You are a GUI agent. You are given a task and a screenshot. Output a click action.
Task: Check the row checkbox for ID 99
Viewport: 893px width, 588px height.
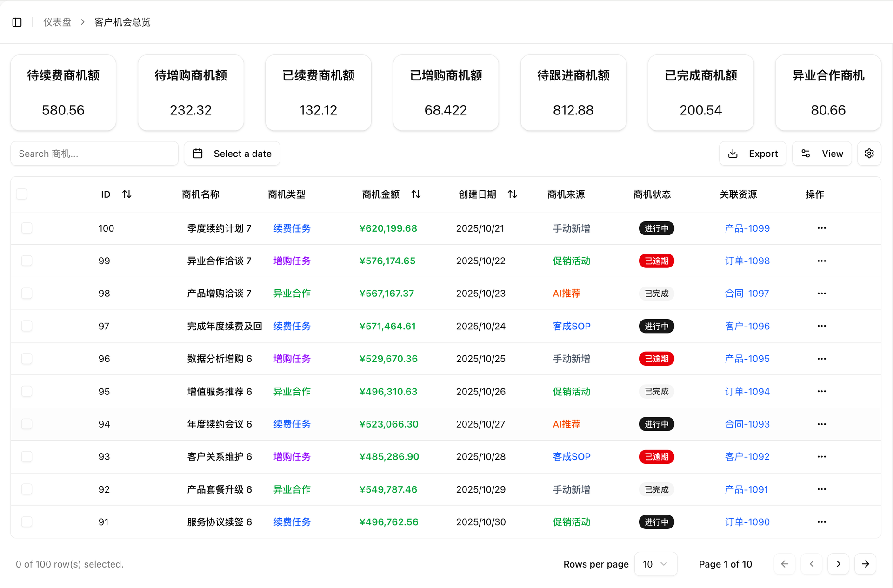coord(27,261)
